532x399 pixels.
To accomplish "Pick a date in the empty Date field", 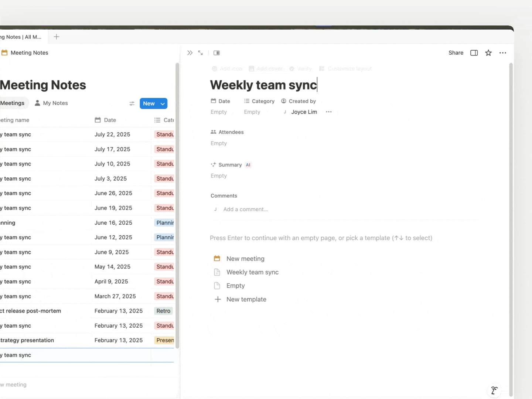I will coord(219,112).
